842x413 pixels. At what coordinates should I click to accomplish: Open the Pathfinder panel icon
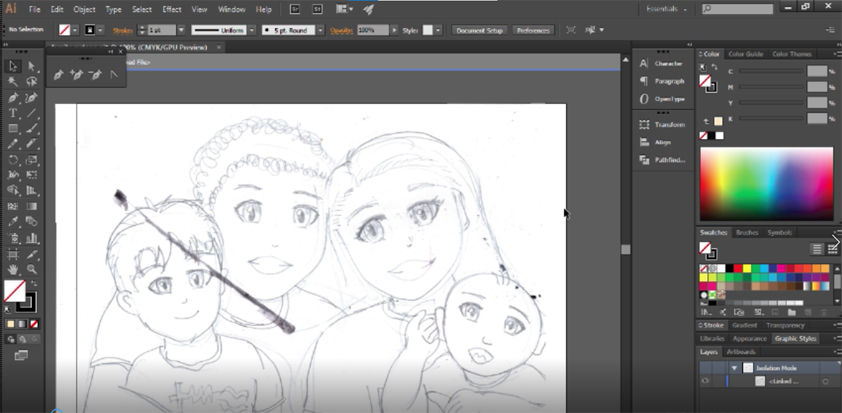coord(645,160)
